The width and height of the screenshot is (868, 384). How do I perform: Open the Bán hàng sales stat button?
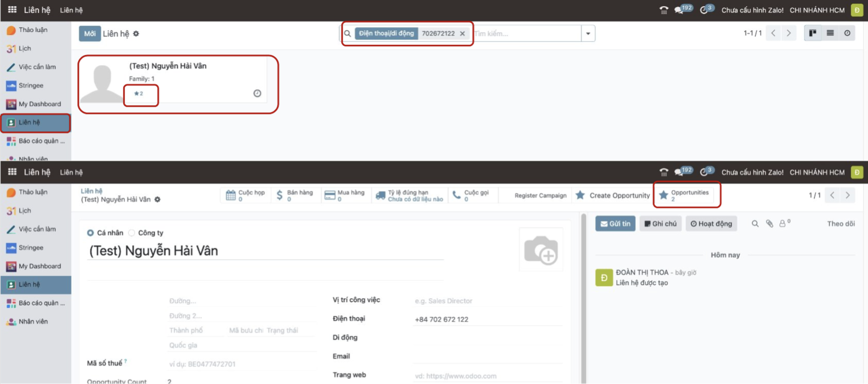(295, 195)
